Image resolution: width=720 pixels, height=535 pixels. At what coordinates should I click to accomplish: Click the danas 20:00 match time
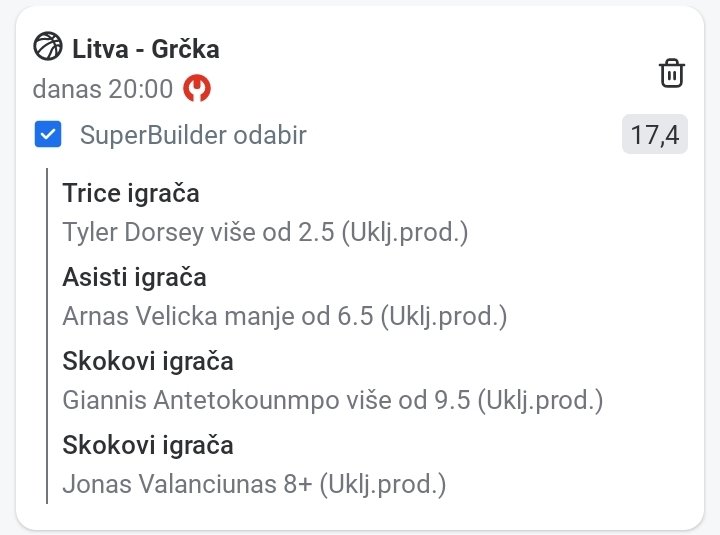pos(103,89)
